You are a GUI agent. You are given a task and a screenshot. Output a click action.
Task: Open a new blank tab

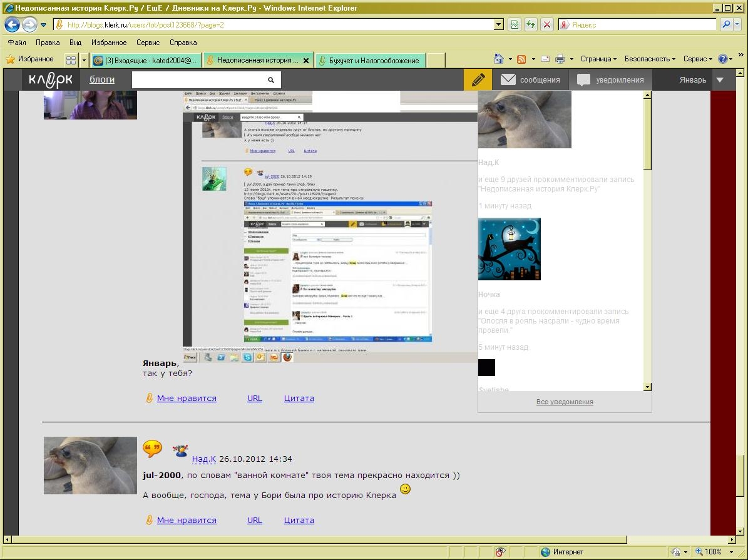[436, 60]
